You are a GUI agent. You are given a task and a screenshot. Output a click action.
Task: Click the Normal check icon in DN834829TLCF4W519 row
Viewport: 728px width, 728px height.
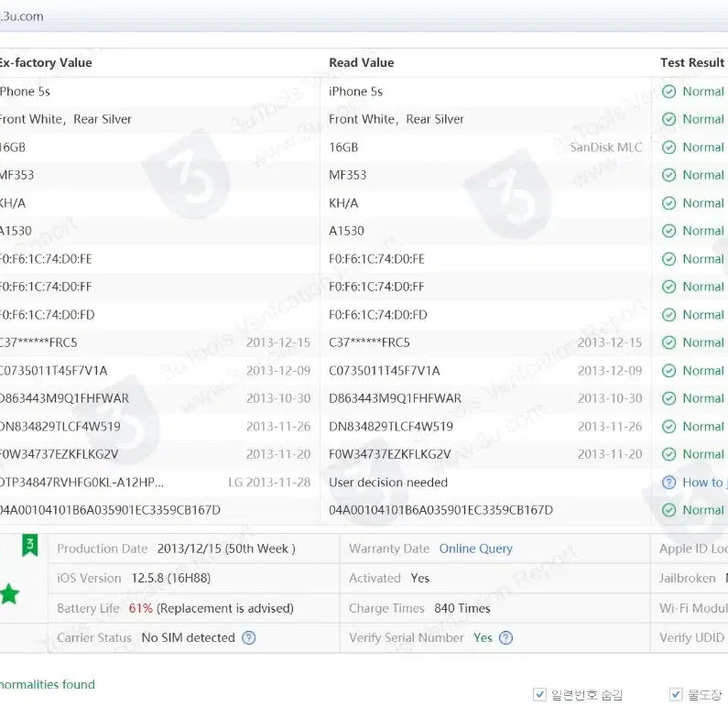click(x=668, y=426)
